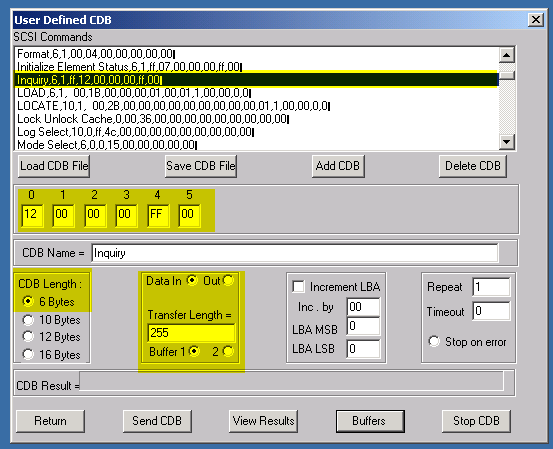Image resolution: width=553 pixels, height=449 pixels.
Task: Select the LOAD command row
Action: pyautogui.click(x=256, y=93)
